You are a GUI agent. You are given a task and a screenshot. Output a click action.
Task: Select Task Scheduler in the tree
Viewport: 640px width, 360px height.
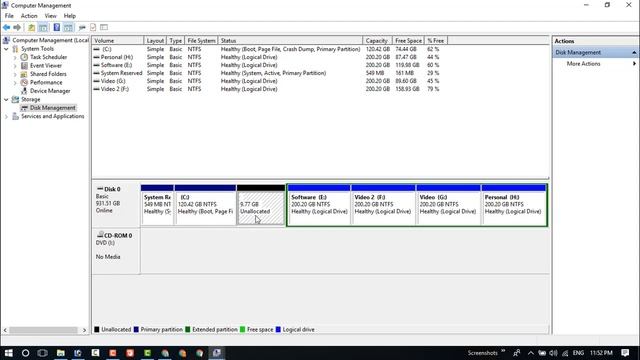48,57
